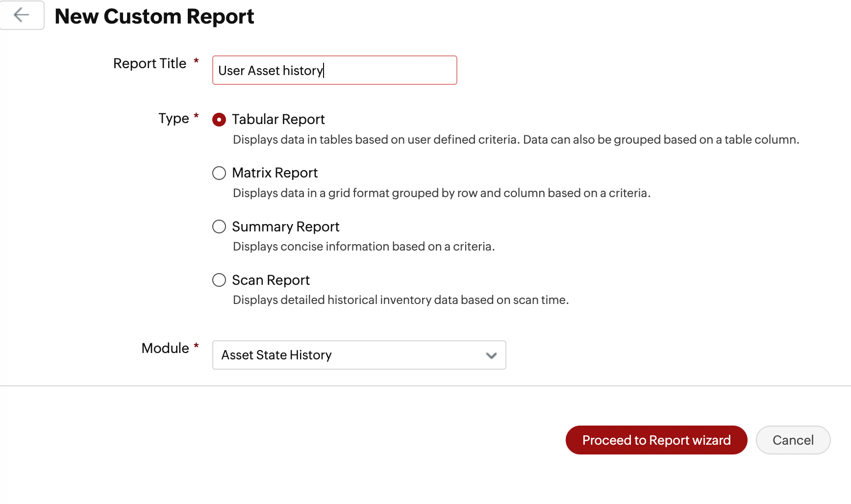Click the Tabular Report label text

[278, 120]
